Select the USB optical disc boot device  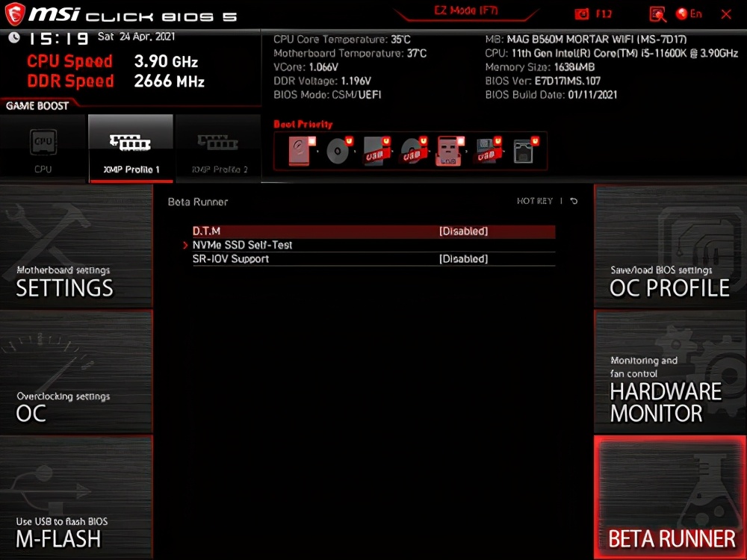(413, 151)
